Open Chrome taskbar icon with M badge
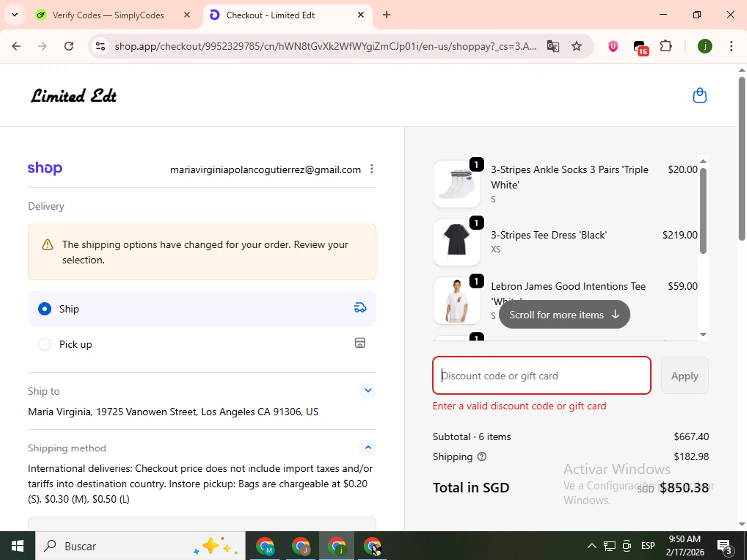Viewport: 747px width, 560px height. coord(265,546)
